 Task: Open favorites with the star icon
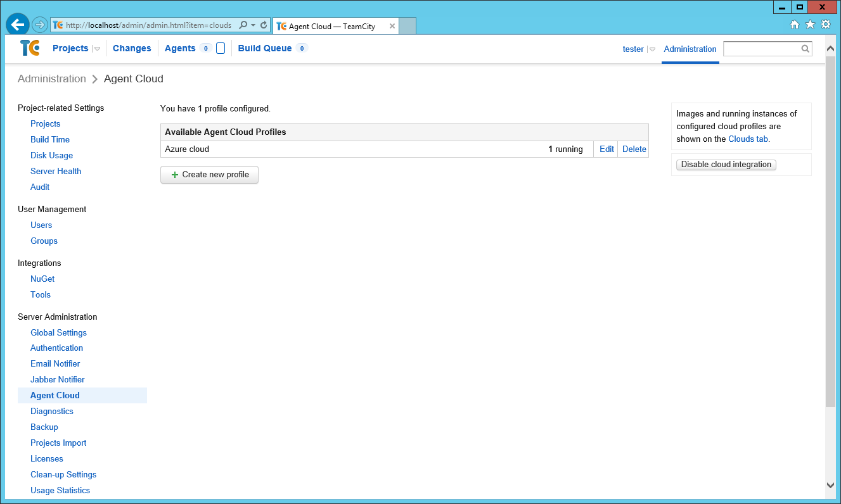[810, 25]
